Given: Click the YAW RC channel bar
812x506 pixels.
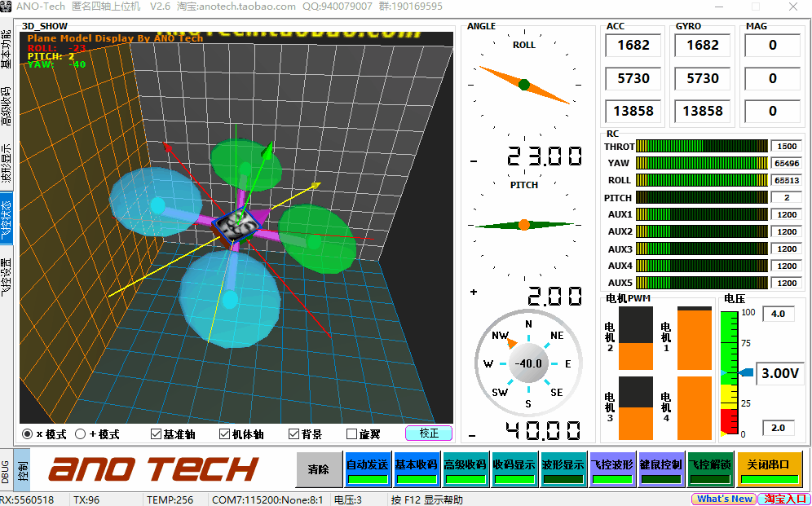Looking at the screenshot, I should point(701,163).
